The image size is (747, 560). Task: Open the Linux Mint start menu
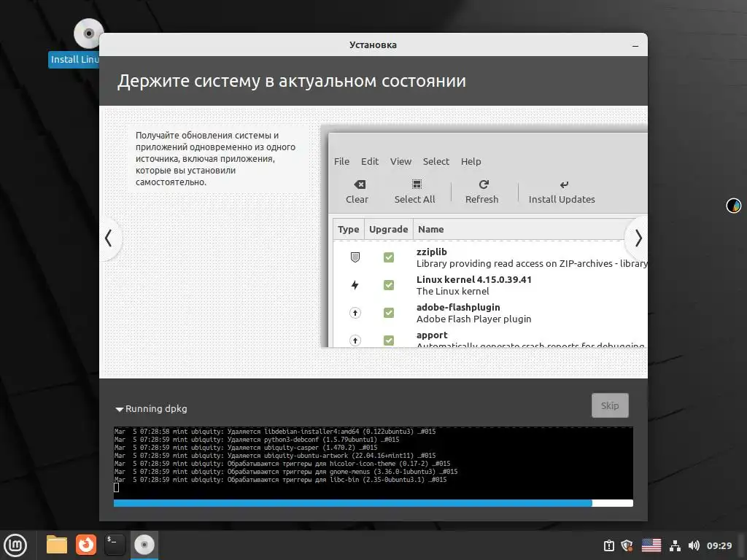click(15, 545)
